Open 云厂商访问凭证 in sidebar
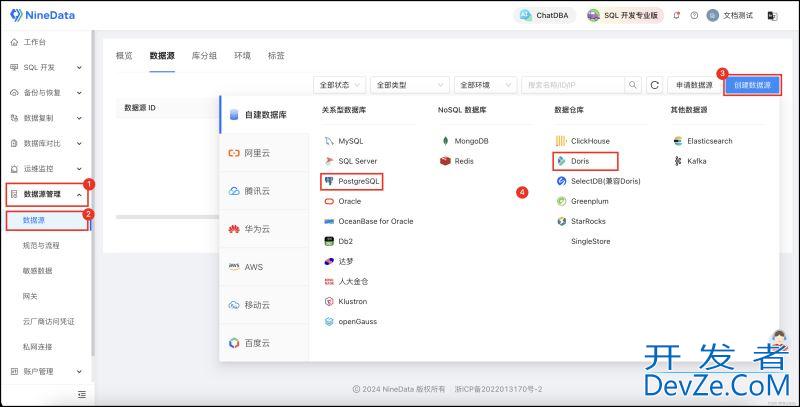Screen dimensions: 800x407 tap(48, 321)
